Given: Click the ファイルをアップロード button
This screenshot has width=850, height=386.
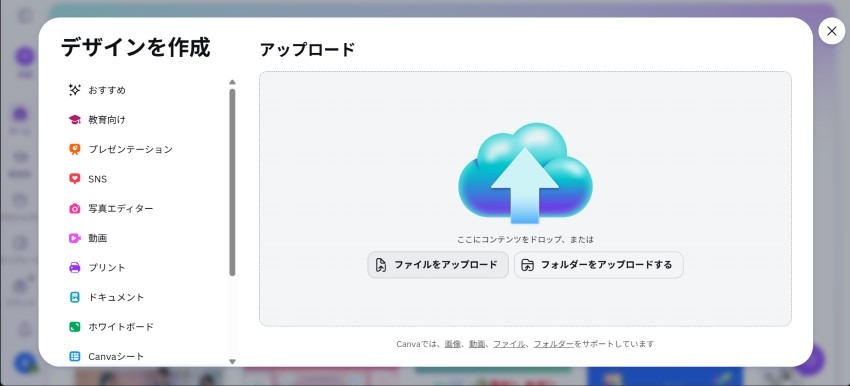Looking at the screenshot, I should click(x=438, y=265).
